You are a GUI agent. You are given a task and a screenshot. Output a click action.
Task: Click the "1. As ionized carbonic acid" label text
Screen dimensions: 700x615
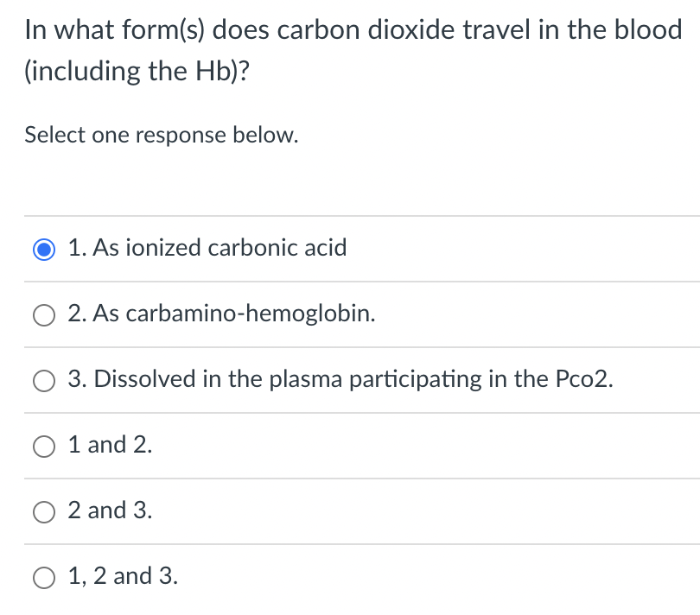pyautogui.click(x=207, y=249)
